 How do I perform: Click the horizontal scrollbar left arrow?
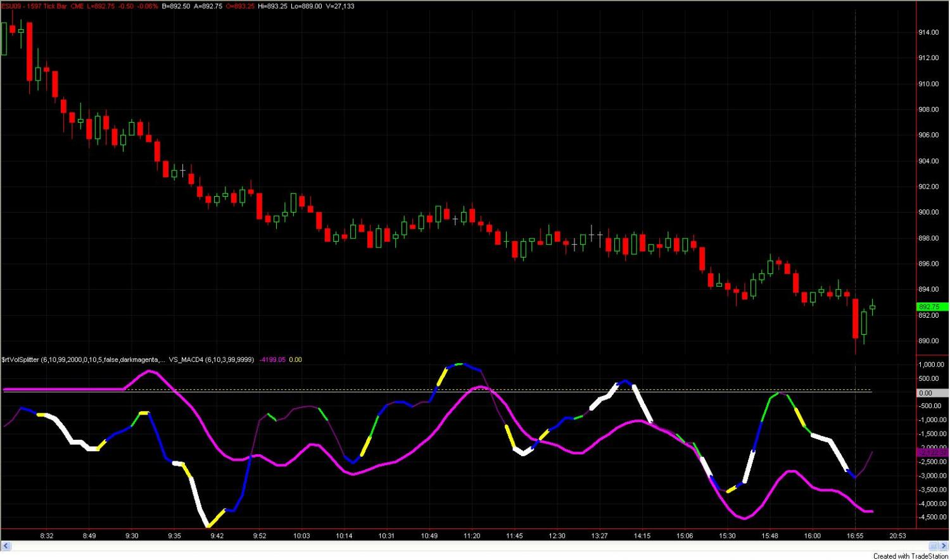tap(6, 545)
